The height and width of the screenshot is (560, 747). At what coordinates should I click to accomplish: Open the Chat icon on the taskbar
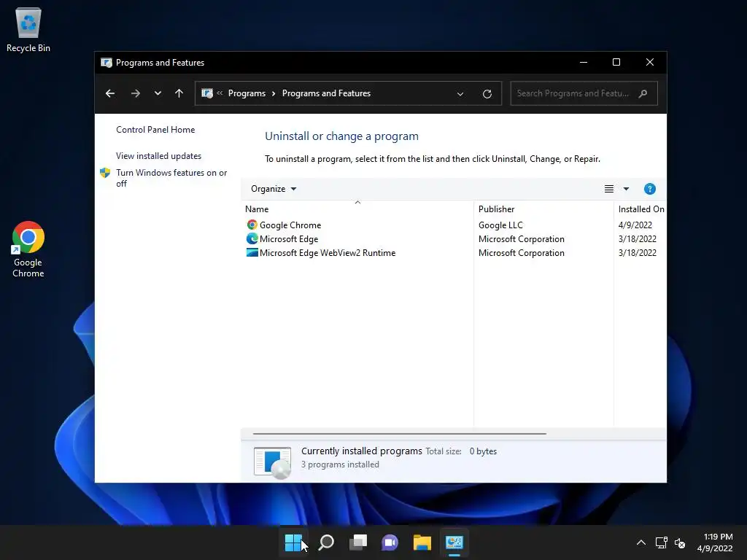(390, 542)
